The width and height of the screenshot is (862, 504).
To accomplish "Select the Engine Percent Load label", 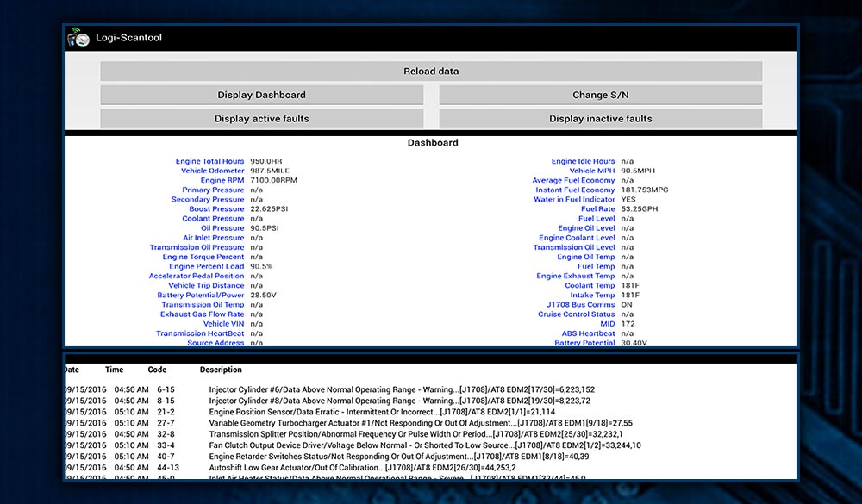I will [206, 266].
